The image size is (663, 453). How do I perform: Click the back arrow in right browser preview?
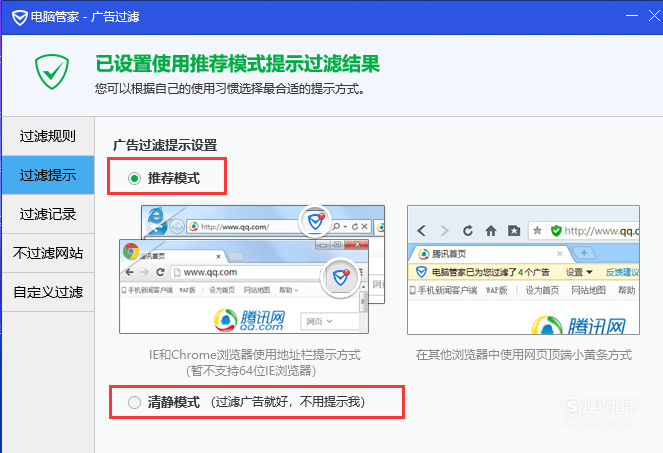[x=421, y=231]
